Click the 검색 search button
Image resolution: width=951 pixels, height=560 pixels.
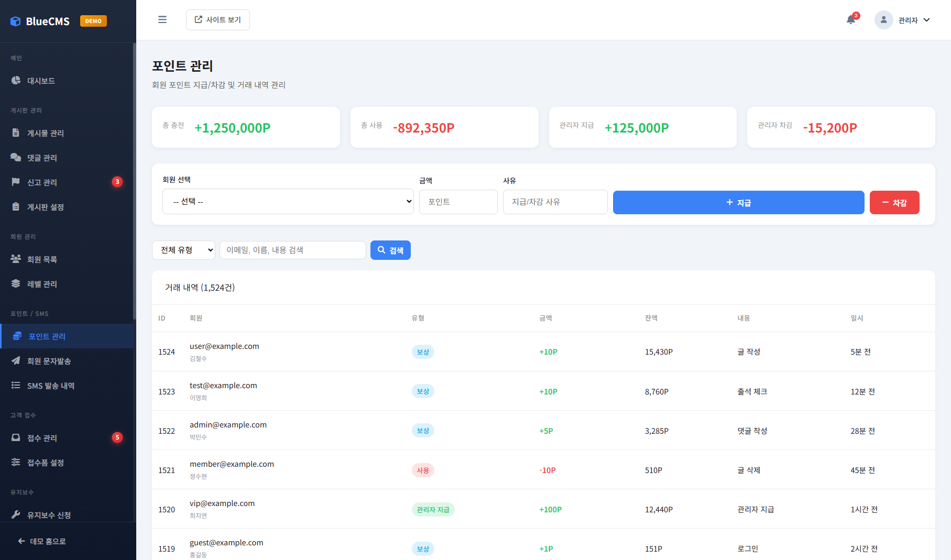tap(390, 250)
